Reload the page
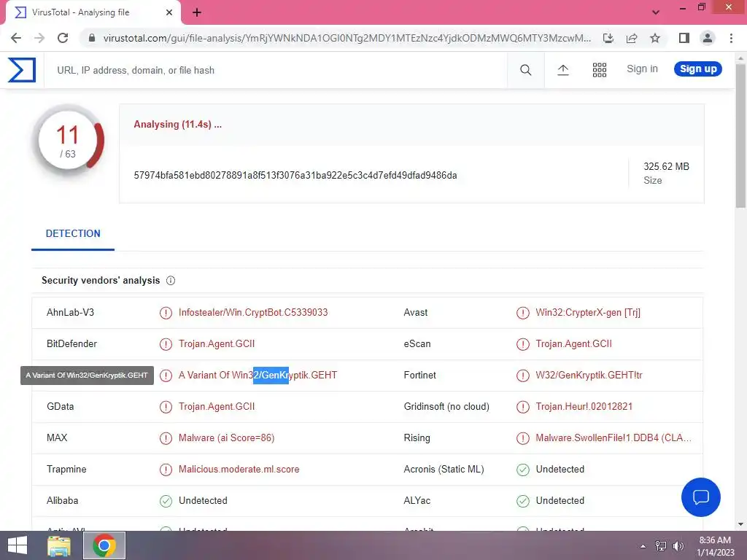This screenshot has height=560, width=747. 63,38
